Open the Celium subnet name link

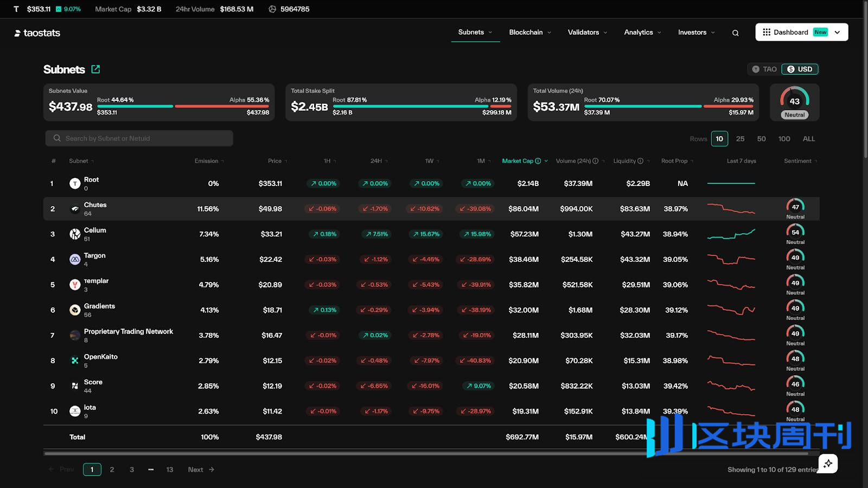[x=95, y=230]
